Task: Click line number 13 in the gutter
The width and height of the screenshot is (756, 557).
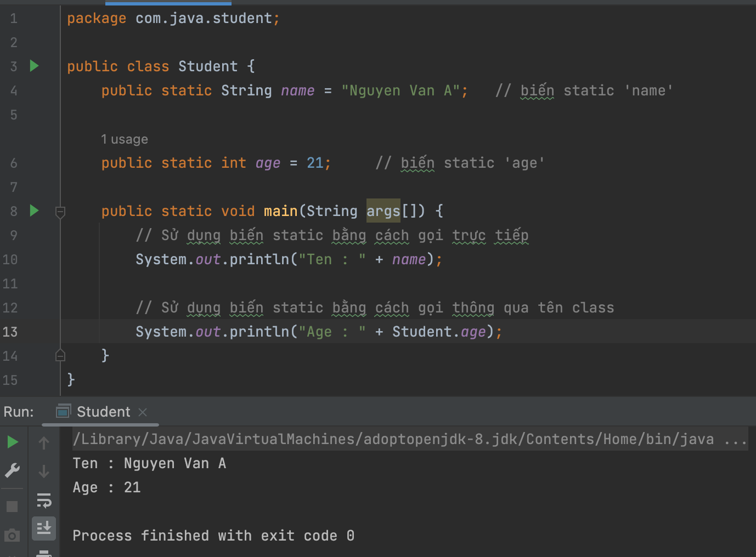Action: tap(10, 332)
